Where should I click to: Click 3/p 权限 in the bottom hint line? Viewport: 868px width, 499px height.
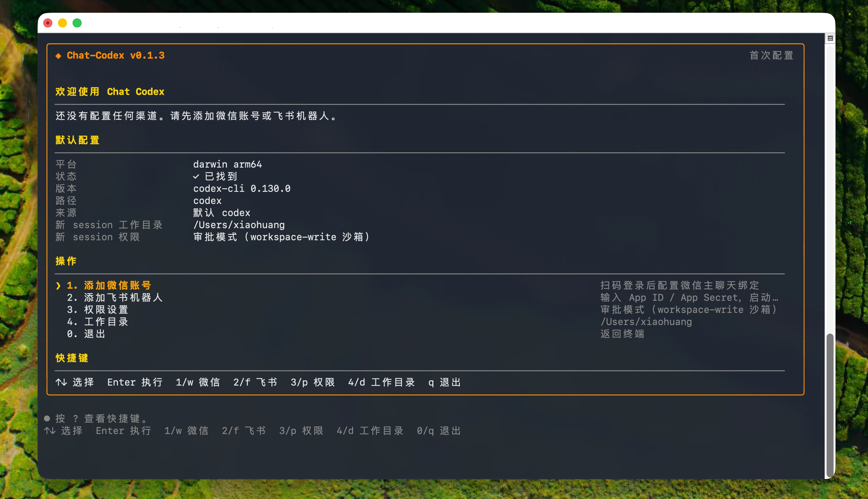(301, 431)
